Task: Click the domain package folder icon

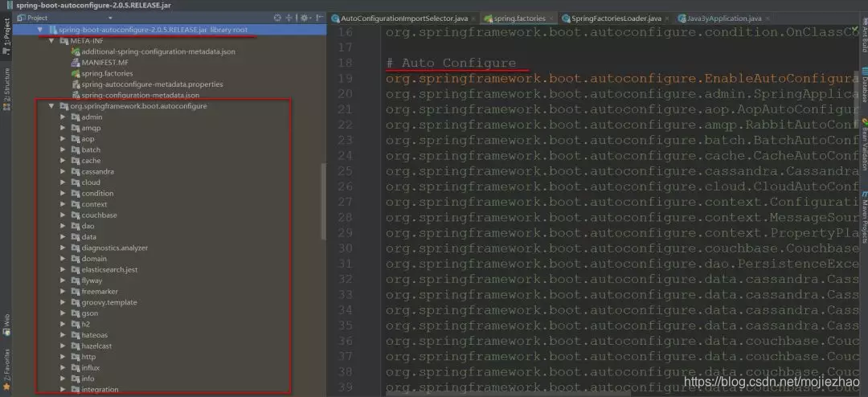Action: [76, 259]
